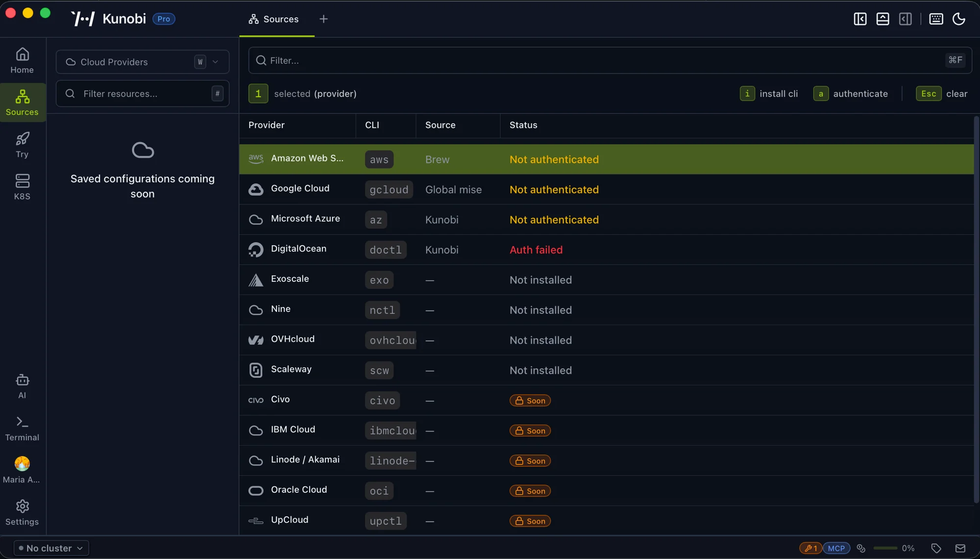Screen dimensions: 980x559
Task: Switch theme with the moon icon
Action: pyautogui.click(x=959, y=19)
